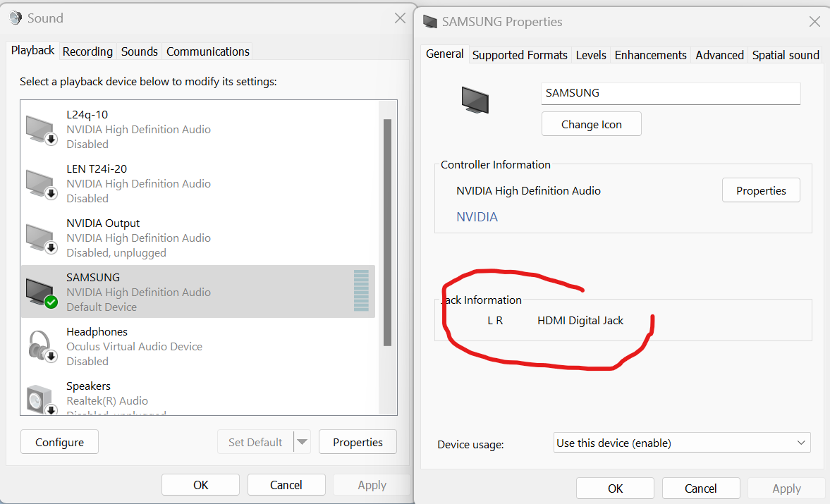Click the monitor icon in SAMSUNG Properties General tab
The width and height of the screenshot is (830, 504).
click(475, 100)
